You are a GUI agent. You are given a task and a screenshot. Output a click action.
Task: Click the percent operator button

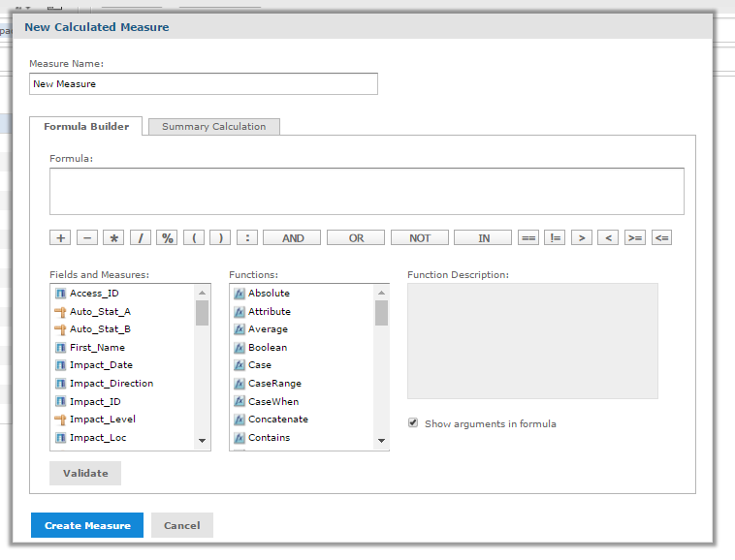168,237
